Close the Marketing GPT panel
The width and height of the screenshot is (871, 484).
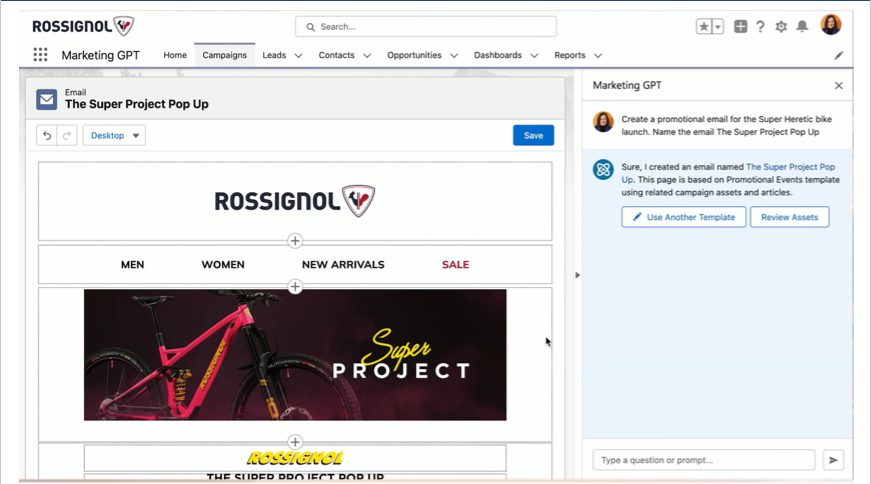[x=839, y=86]
